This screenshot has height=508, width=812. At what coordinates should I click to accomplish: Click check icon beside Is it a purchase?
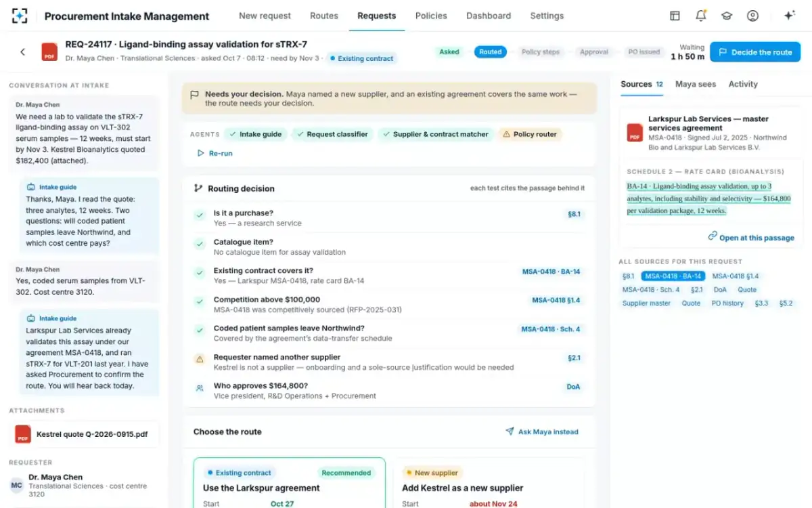point(200,215)
